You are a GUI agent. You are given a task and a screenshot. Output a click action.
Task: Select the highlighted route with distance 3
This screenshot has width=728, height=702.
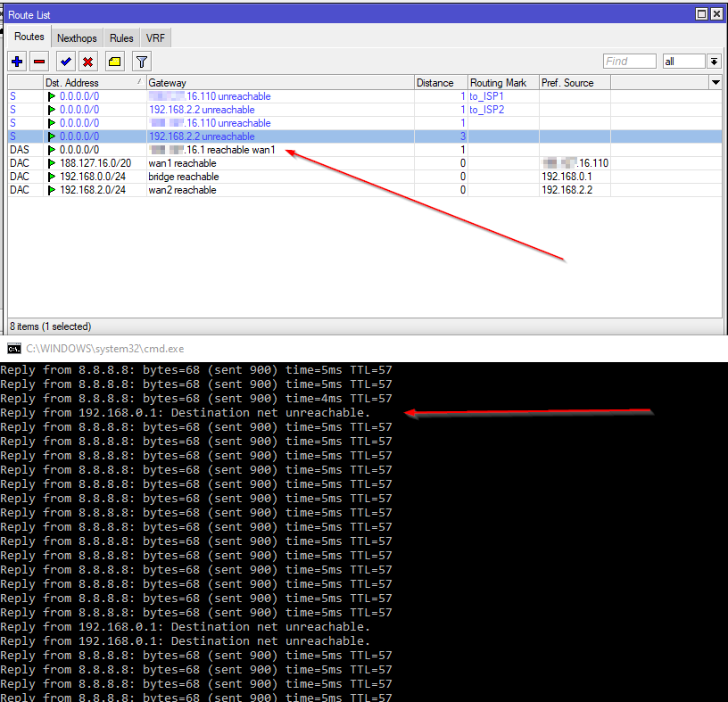click(365, 136)
